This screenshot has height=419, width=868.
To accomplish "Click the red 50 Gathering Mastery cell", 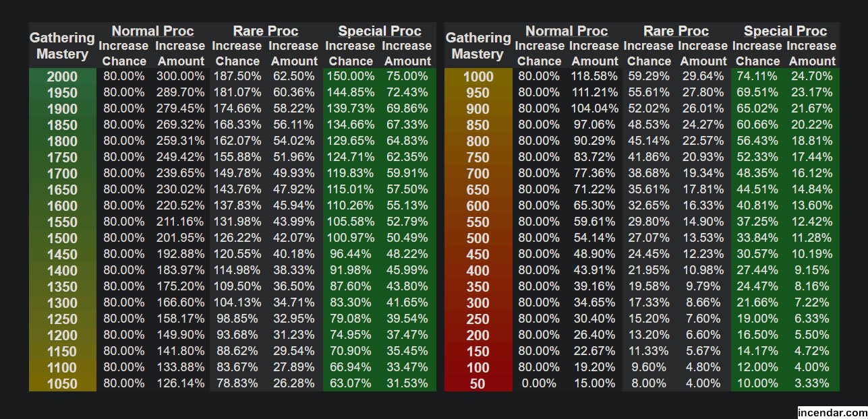I will click(478, 384).
